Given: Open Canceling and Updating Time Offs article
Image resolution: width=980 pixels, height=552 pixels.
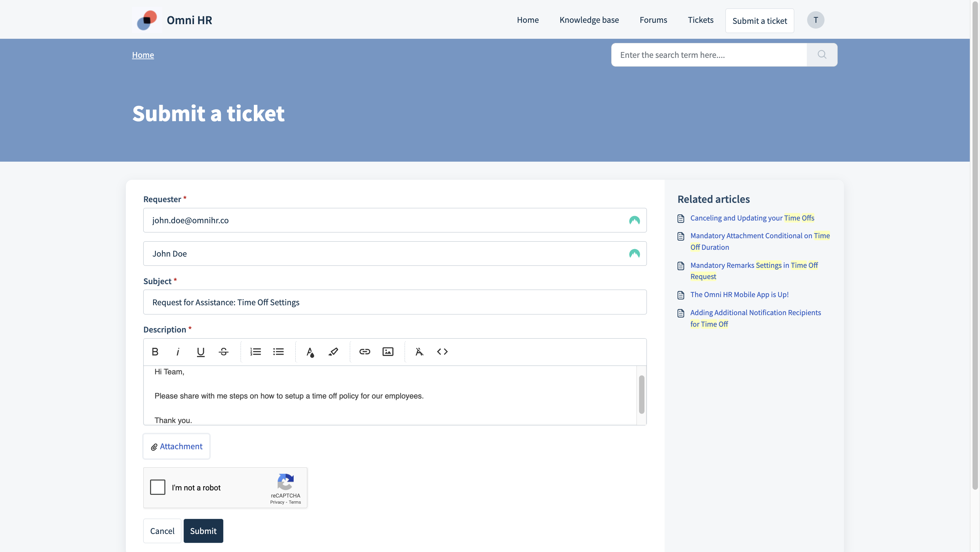Looking at the screenshot, I should (752, 218).
